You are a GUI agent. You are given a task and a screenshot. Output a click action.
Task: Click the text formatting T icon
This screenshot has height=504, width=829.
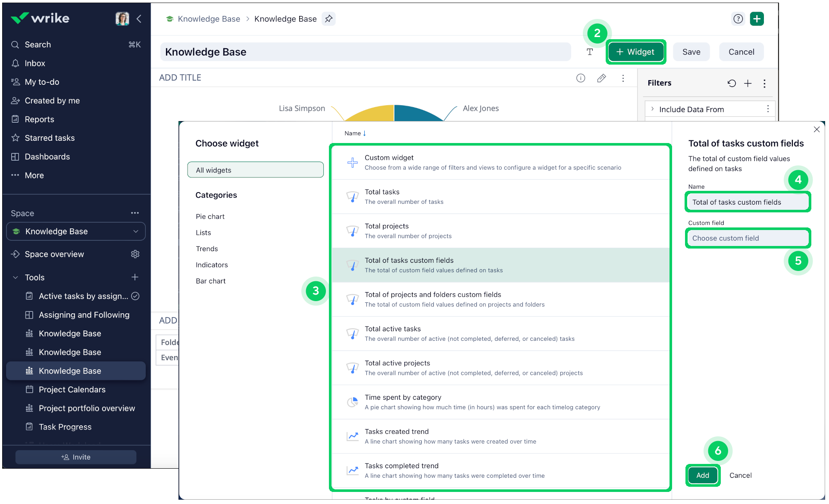(590, 52)
